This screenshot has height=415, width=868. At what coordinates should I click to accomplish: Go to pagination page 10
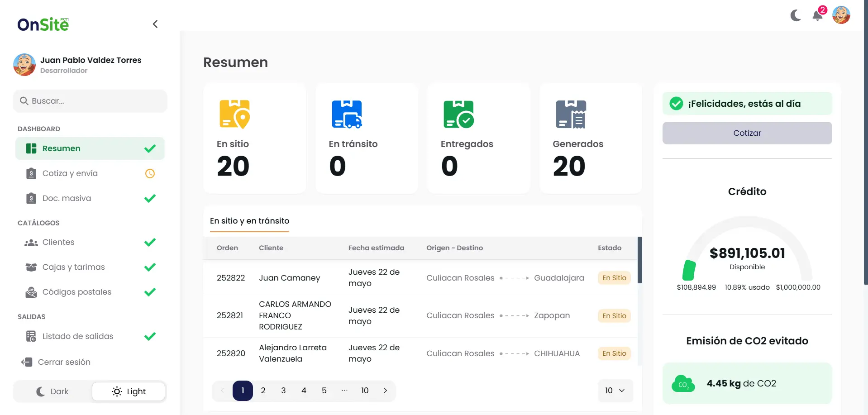click(365, 391)
